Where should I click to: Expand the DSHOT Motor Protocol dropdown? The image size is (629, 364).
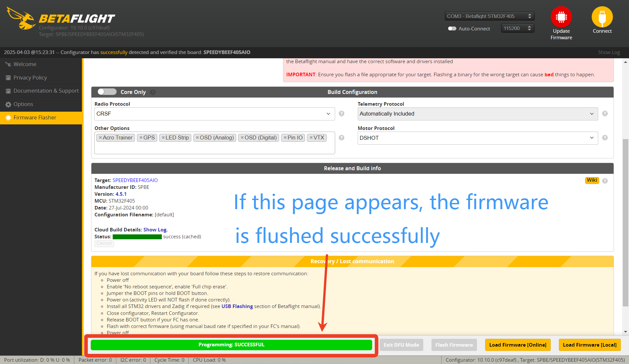[x=478, y=138]
